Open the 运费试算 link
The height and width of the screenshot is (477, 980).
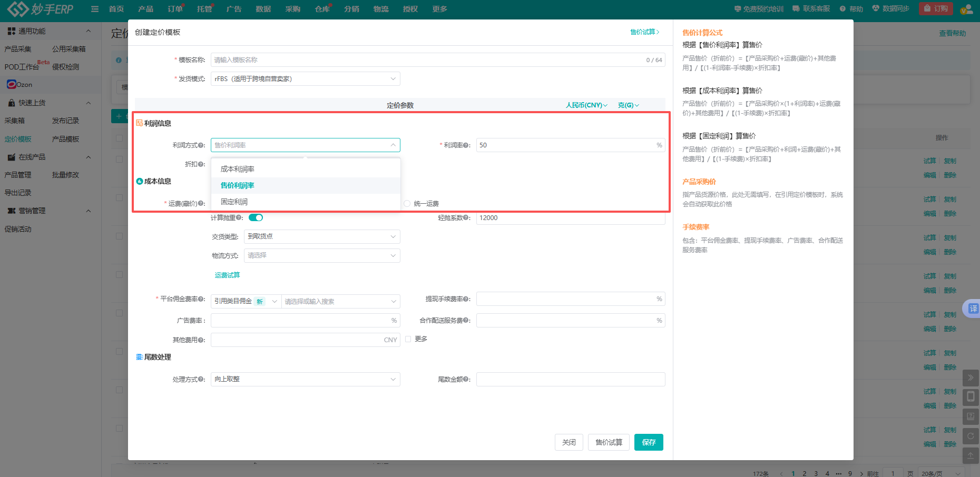pyautogui.click(x=227, y=275)
